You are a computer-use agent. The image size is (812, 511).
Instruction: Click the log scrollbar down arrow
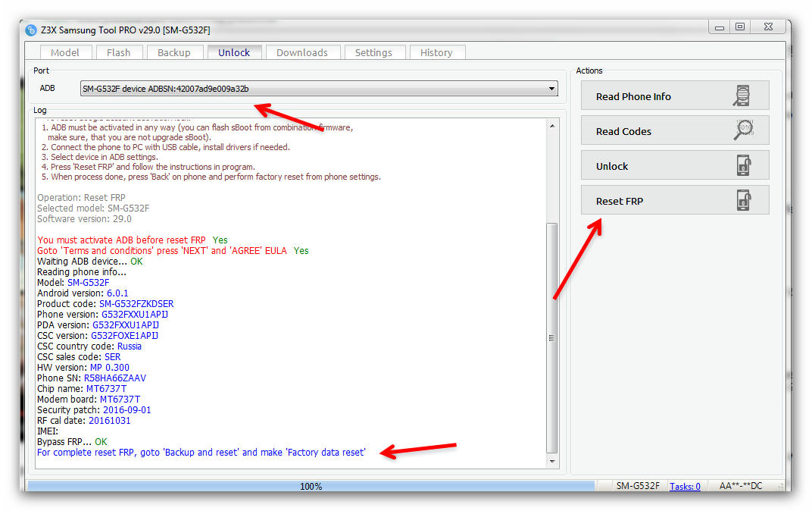point(552,461)
